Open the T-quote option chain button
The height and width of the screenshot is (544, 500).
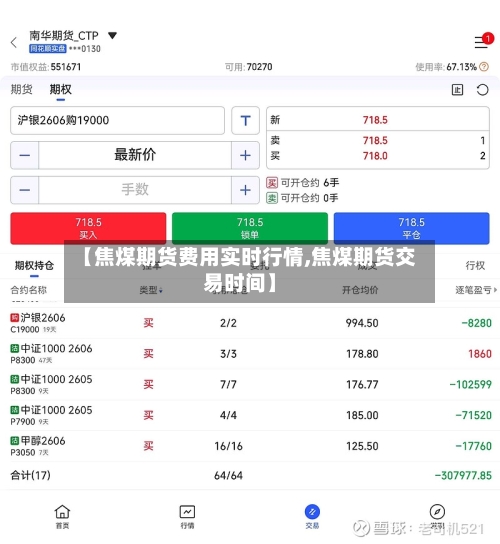pos(245,120)
